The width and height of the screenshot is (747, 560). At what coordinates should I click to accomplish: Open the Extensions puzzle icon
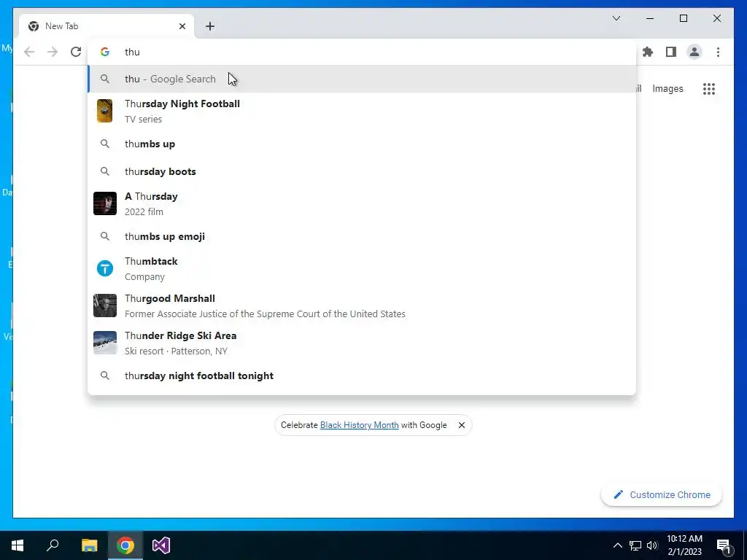[x=648, y=52]
